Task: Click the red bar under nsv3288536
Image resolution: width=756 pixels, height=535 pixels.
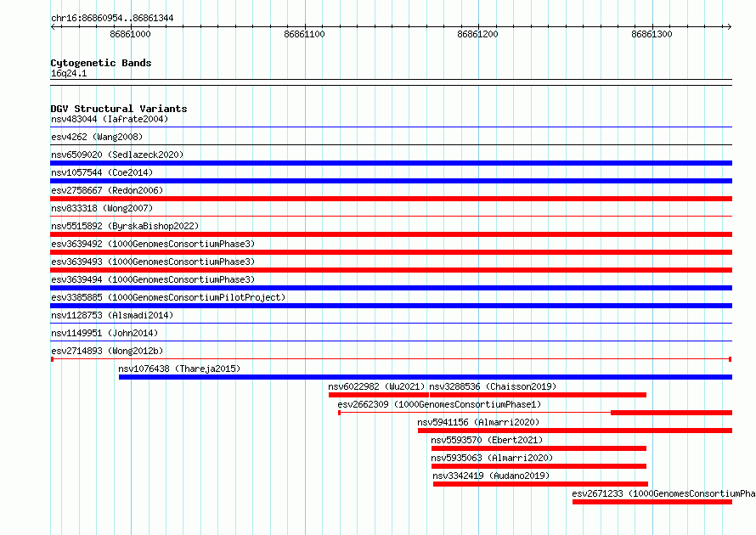Action: point(538,395)
